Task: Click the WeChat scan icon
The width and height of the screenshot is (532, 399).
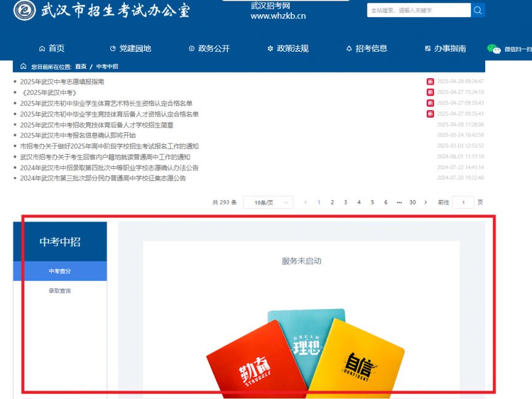Action: coord(494,49)
